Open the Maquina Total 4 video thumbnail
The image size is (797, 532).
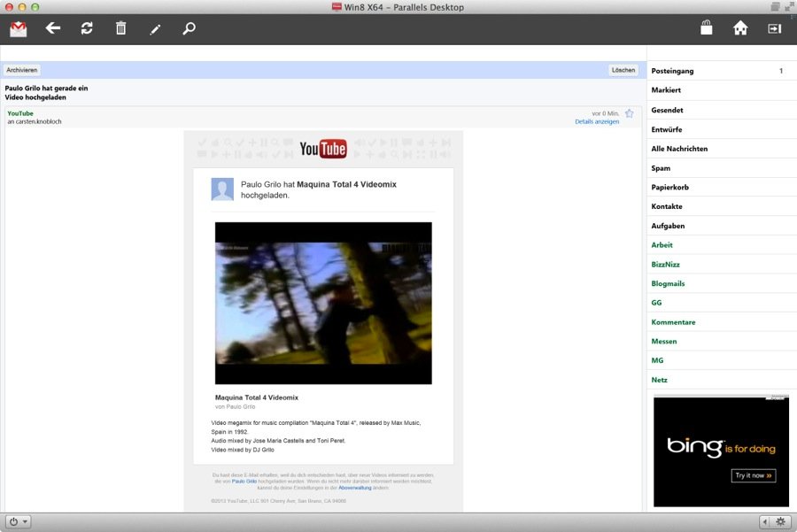(x=323, y=303)
